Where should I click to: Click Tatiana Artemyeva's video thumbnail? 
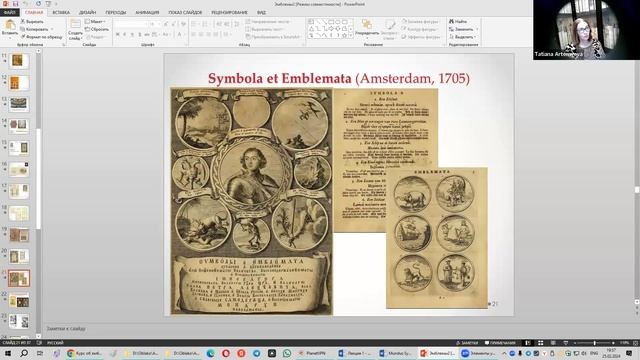tap(586, 30)
